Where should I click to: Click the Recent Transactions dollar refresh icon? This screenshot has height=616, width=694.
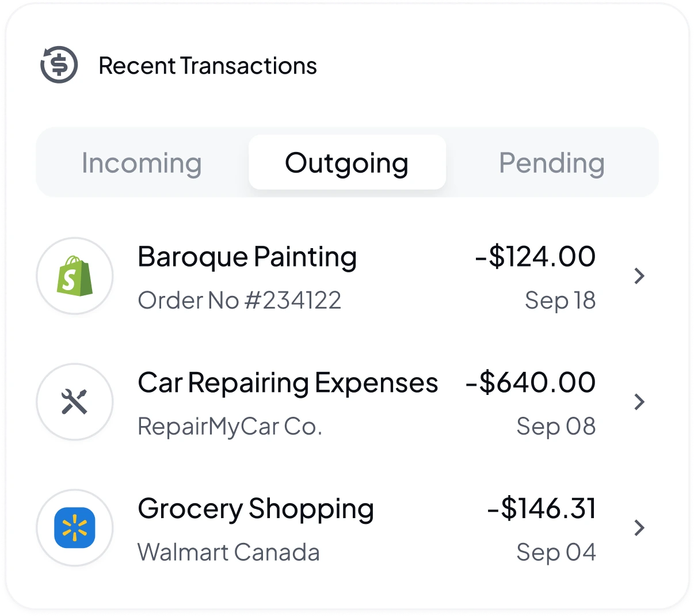coord(59,64)
